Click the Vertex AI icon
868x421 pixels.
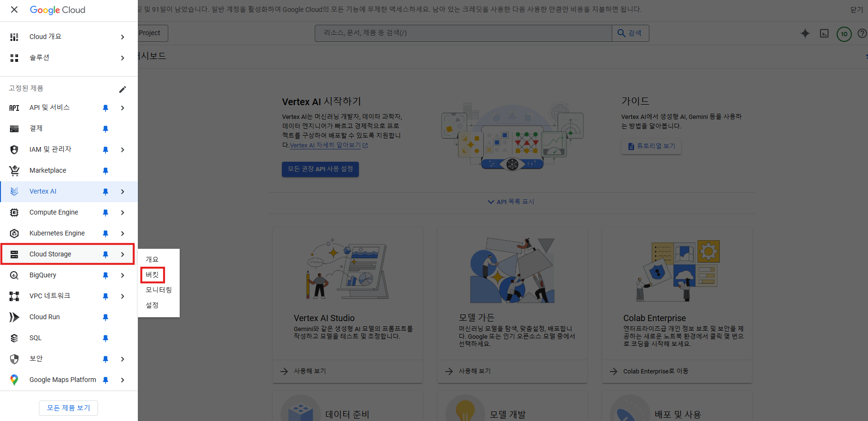[x=14, y=191]
